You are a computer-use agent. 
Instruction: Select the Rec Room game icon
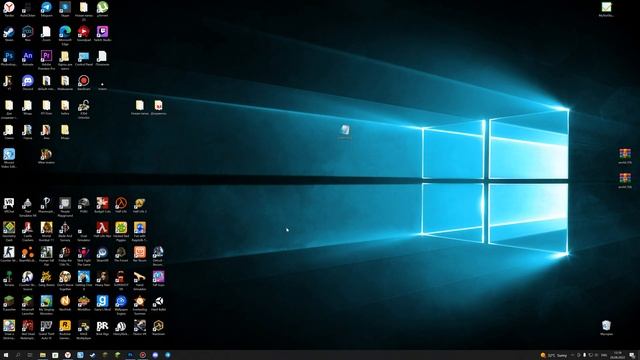click(140, 252)
